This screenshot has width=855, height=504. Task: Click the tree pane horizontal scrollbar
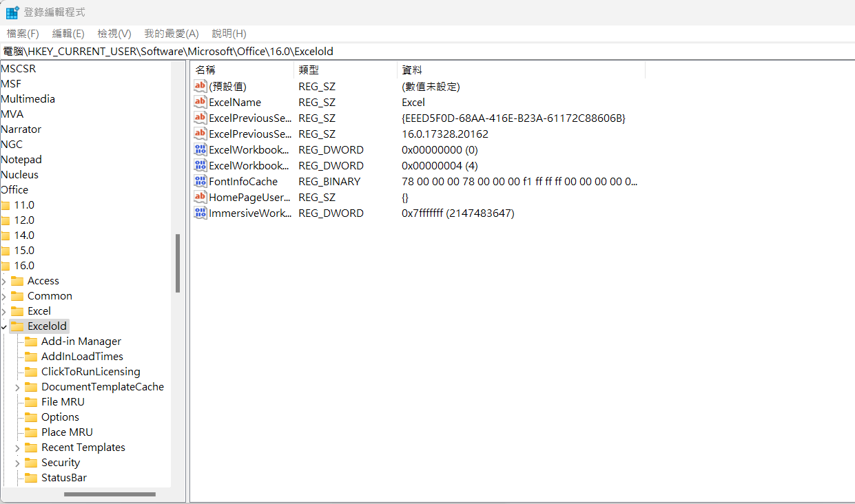pyautogui.click(x=110, y=494)
